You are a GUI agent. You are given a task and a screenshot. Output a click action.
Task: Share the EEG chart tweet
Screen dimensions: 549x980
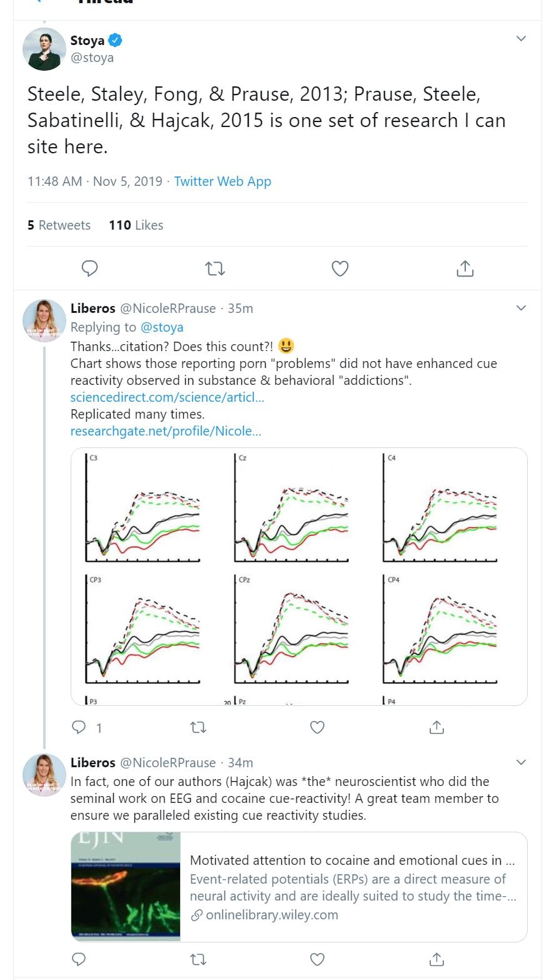click(436, 727)
